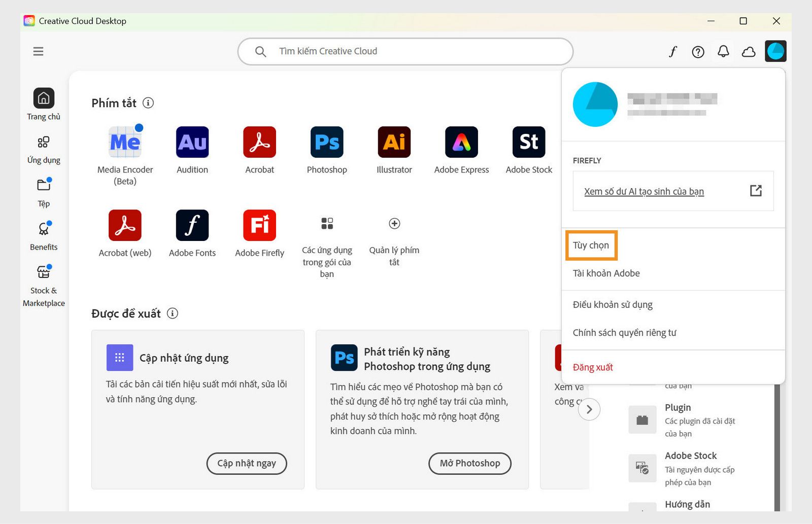This screenshot has width=812, height=524.
Task: Click the Tìm kiếm Creative Cloud search field
Action: pyautogui.click(x=406, y=51)
